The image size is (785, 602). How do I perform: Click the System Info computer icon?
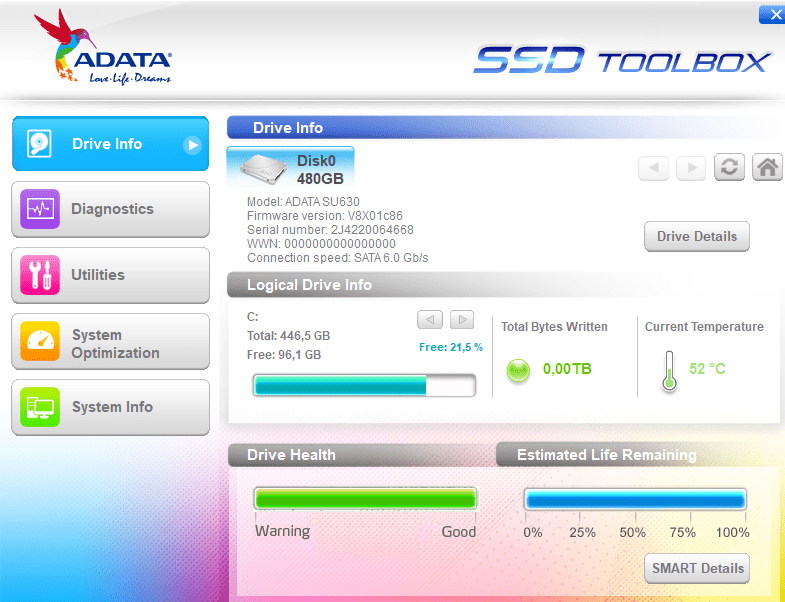(40, 407)
